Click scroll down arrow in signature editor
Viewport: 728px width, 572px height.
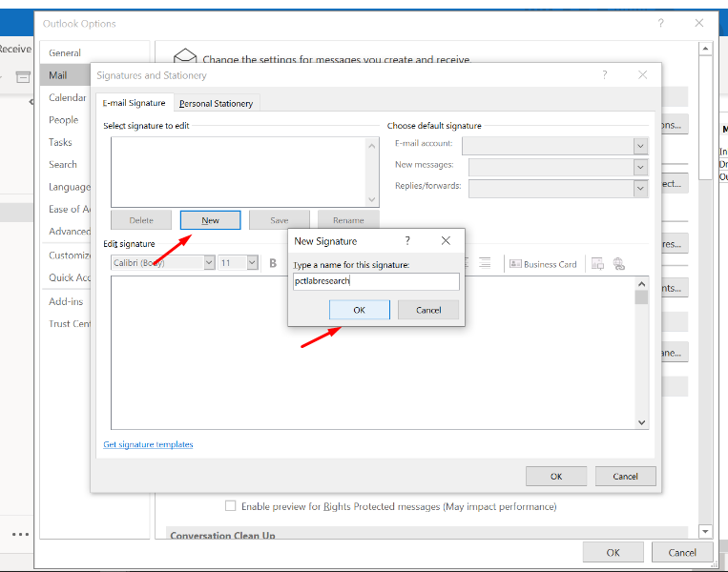tap(641, 422)
